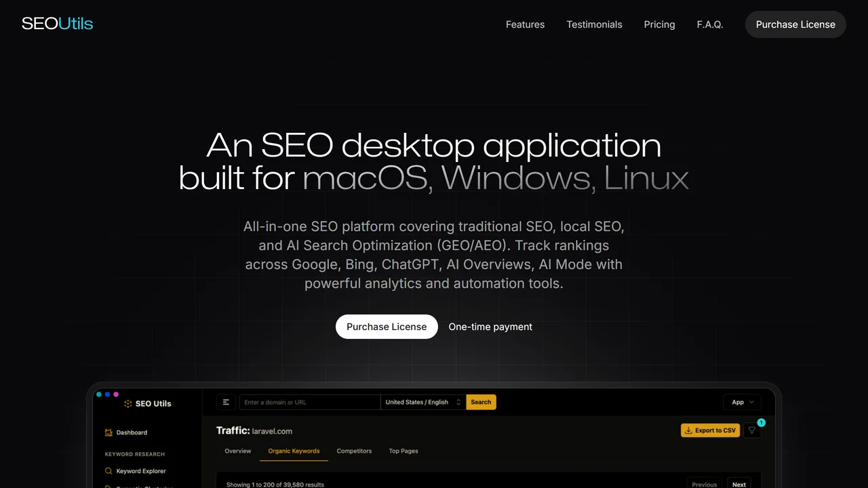Click the Dashboard sidebar label
Image resolution: width=868 pixels, height=488 pixels.
pyautogui.click(x=132, y=432)
